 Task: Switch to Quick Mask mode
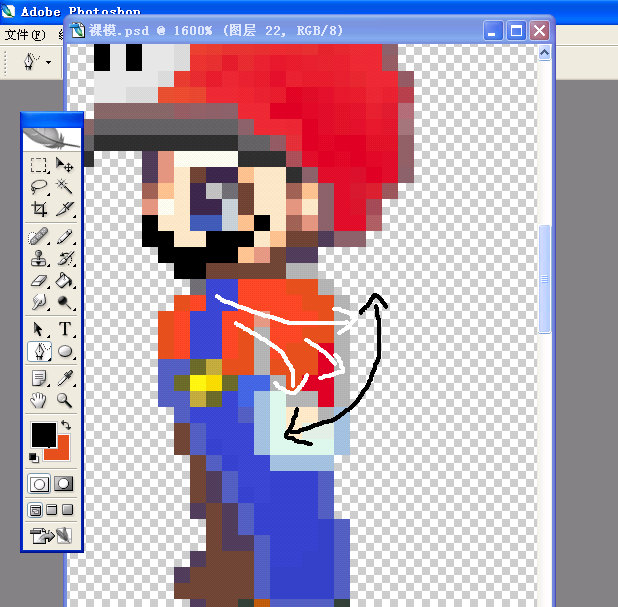[x=64, y=484]
